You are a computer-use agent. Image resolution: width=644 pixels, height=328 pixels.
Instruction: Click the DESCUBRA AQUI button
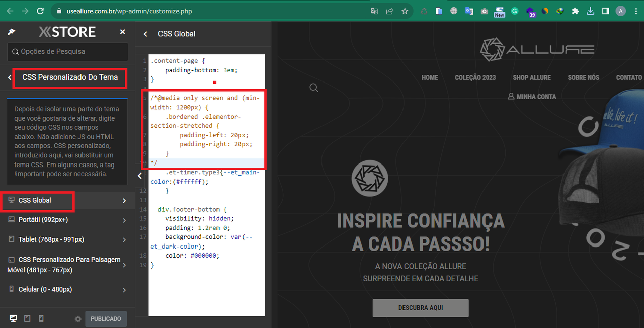coord(421,308)
